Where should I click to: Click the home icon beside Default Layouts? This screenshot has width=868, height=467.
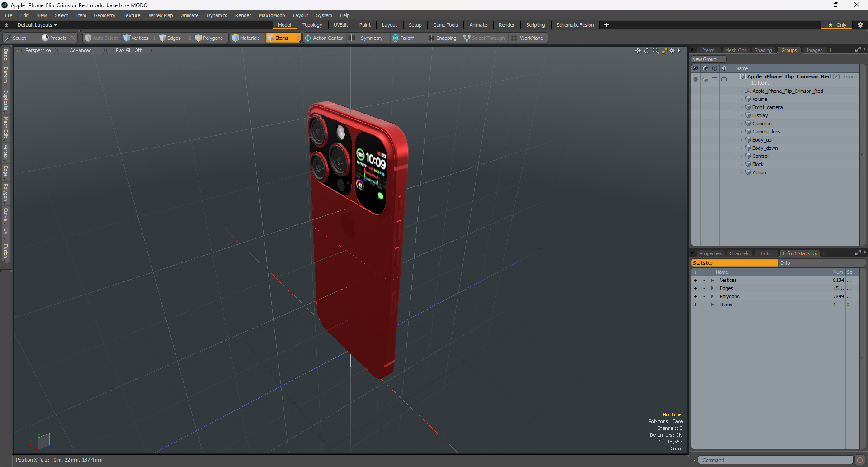point(6,25)
